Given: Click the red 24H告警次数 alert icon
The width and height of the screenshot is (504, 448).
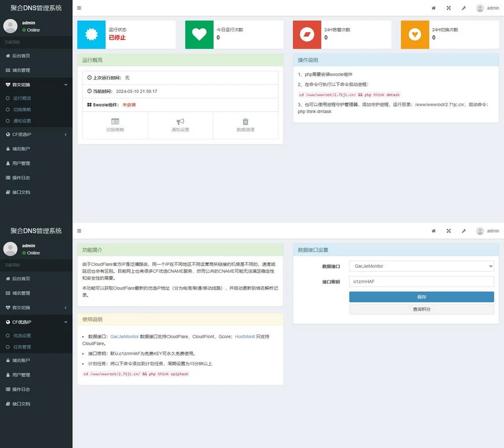Looking at the screenshot, I should coord(306,34).
